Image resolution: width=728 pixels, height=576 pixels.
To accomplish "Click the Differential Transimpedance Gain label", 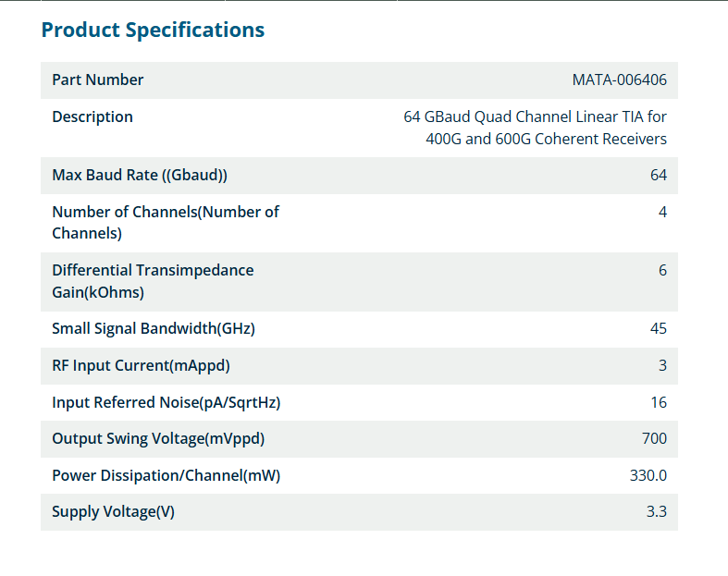I will tap(153, 281).
